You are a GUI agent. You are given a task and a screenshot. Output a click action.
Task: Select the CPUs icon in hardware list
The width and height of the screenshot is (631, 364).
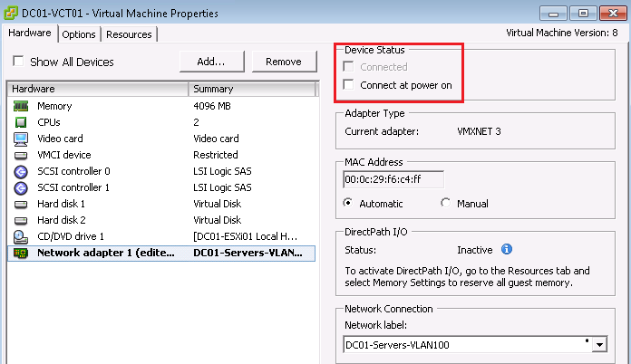coord(21,122)
